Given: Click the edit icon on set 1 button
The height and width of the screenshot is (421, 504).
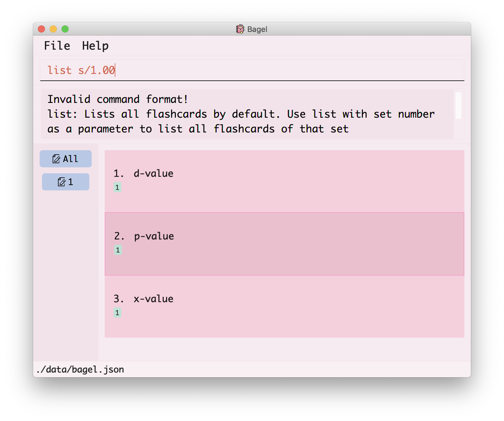Looking at the screenshot, I should (x=62, y=182).
